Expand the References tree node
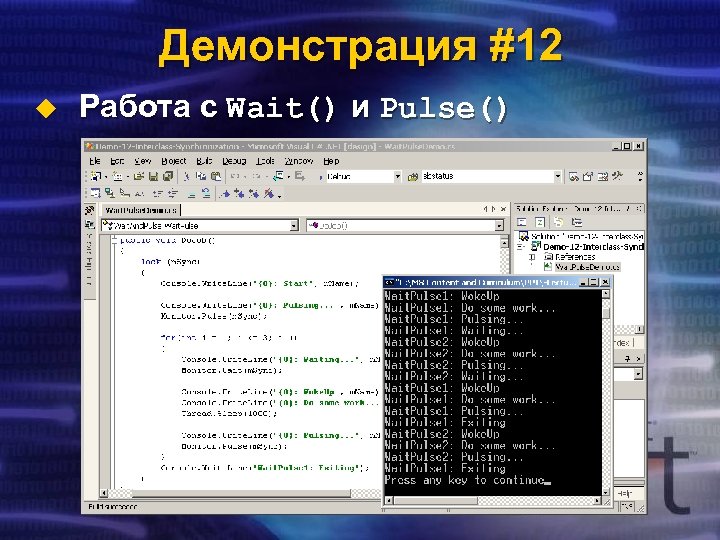Viewport: 720px width, 540px height. tap(532, 257)
